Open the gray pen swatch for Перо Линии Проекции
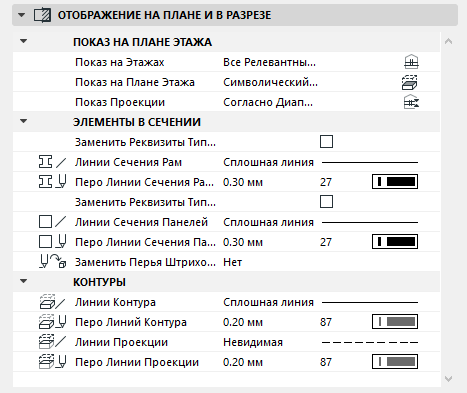 click(x=395, y=362)
